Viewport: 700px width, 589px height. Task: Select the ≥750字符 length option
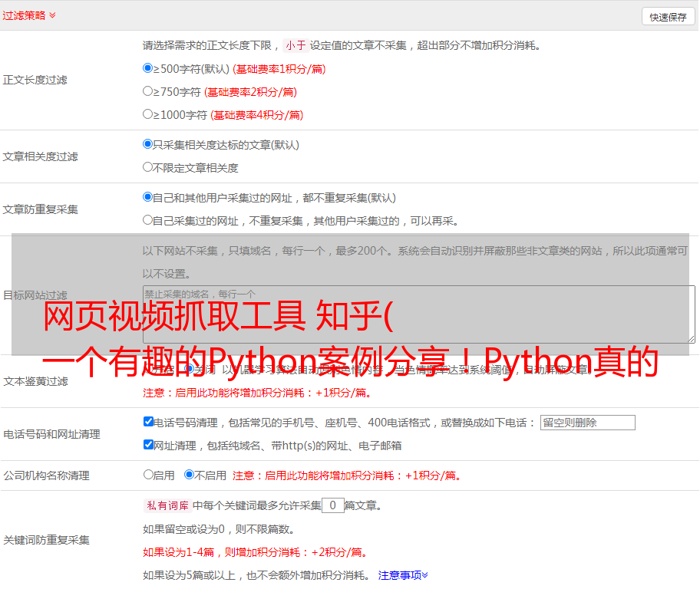pyautogui.click(x=147, y=91)
